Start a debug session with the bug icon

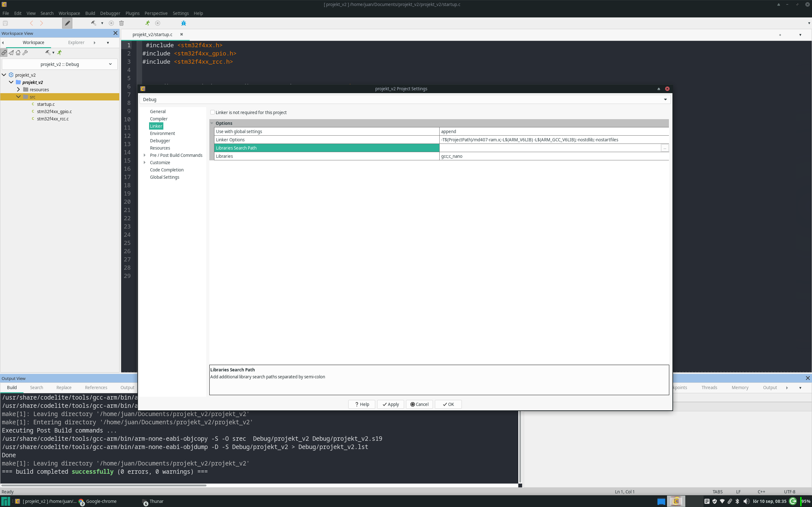184,23
